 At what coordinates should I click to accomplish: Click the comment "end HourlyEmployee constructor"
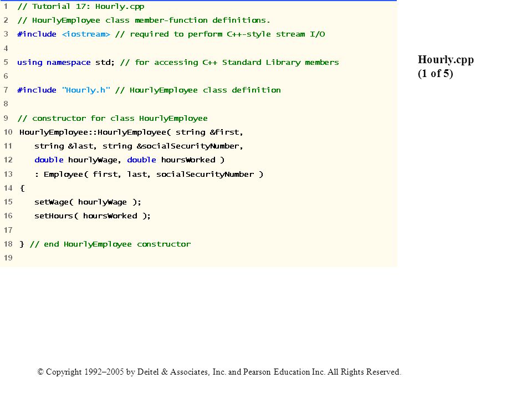[117, 244]
